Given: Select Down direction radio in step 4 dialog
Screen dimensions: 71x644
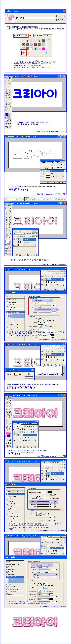Looking at the screenshot, I should point(44,308).
